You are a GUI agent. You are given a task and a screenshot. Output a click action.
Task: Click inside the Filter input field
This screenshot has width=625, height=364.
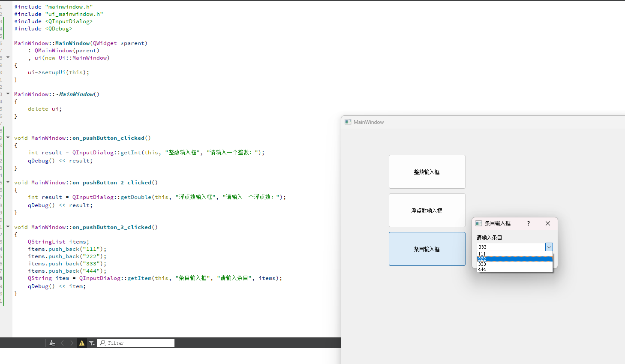[137, 343]
